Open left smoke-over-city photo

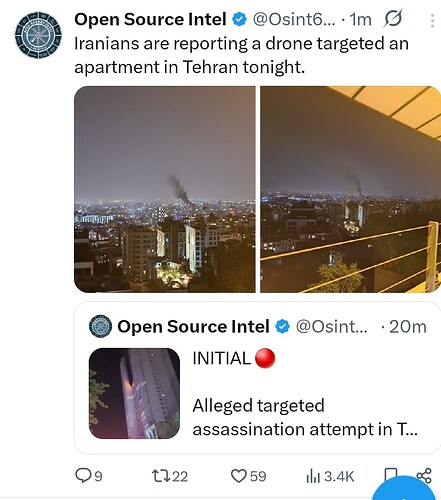coord(165,189)
